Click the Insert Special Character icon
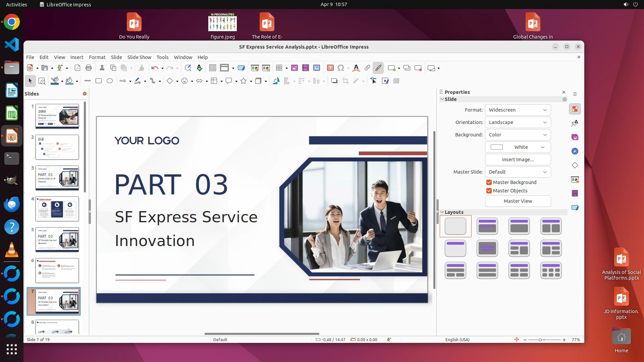 341,68
